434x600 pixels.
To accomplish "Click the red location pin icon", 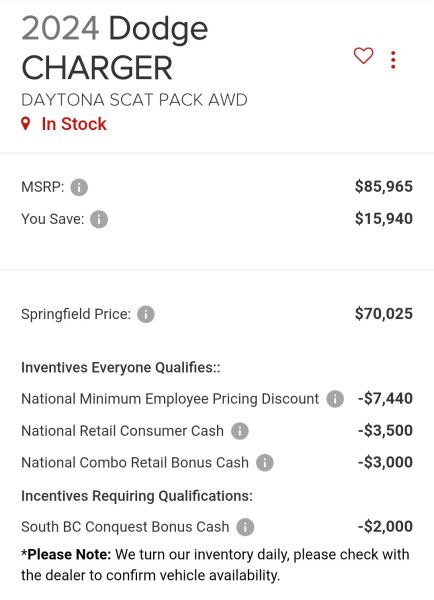I will pos(26,124).
